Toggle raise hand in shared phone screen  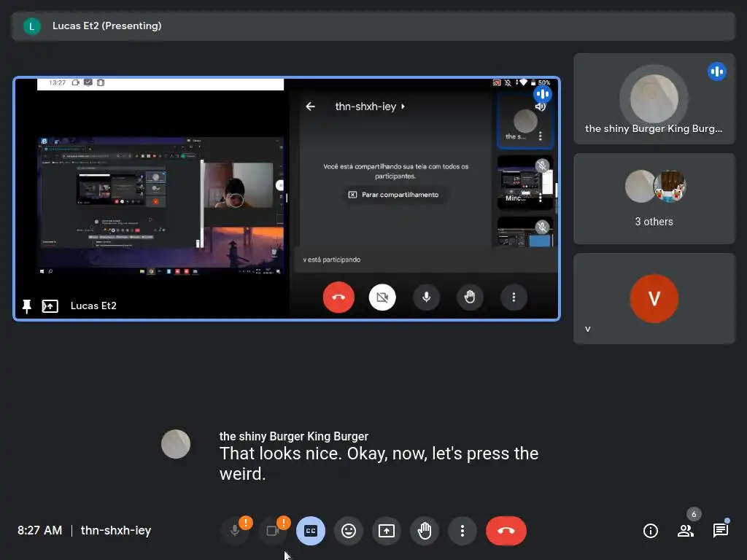click(x=470, y=297)
